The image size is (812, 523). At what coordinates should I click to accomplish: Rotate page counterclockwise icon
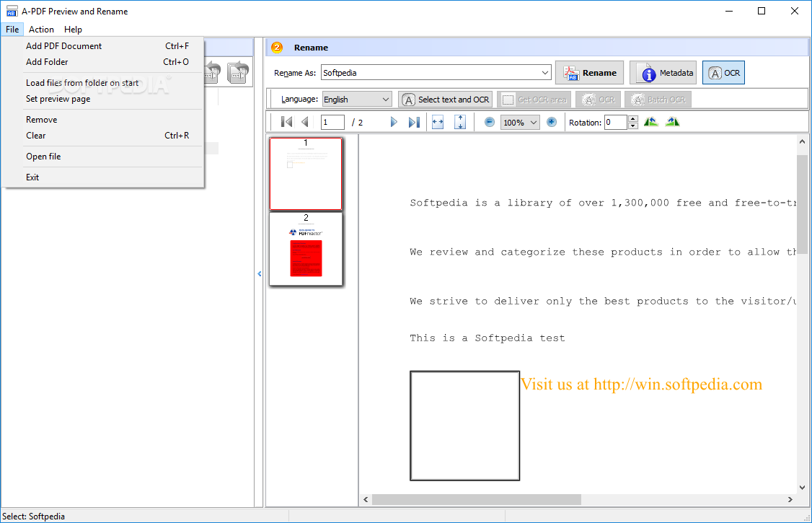651,122
